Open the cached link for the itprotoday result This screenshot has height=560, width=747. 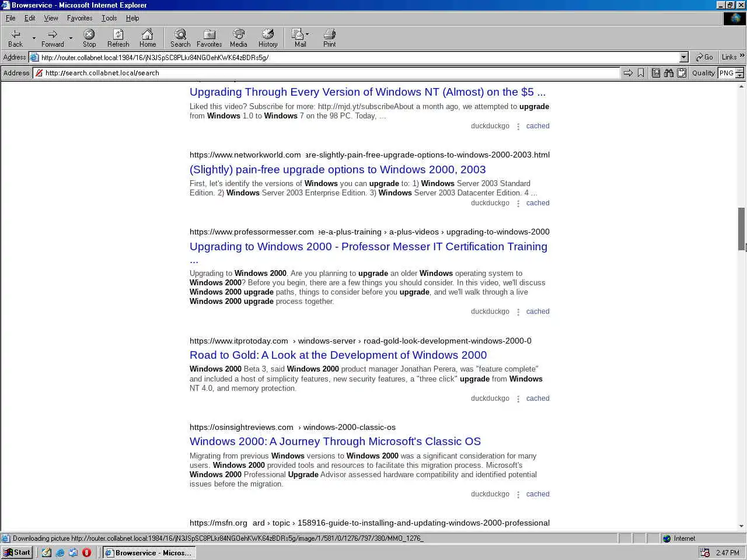[x=537, y=398]
